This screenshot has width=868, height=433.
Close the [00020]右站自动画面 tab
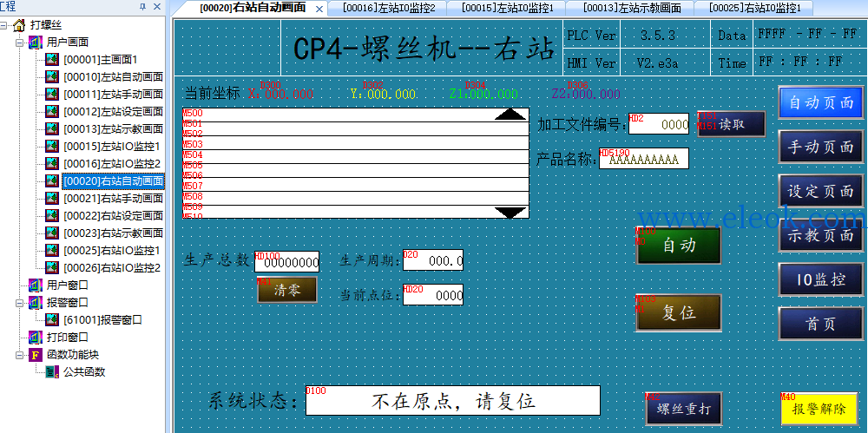pyautogui.click(x=319, y=9)
